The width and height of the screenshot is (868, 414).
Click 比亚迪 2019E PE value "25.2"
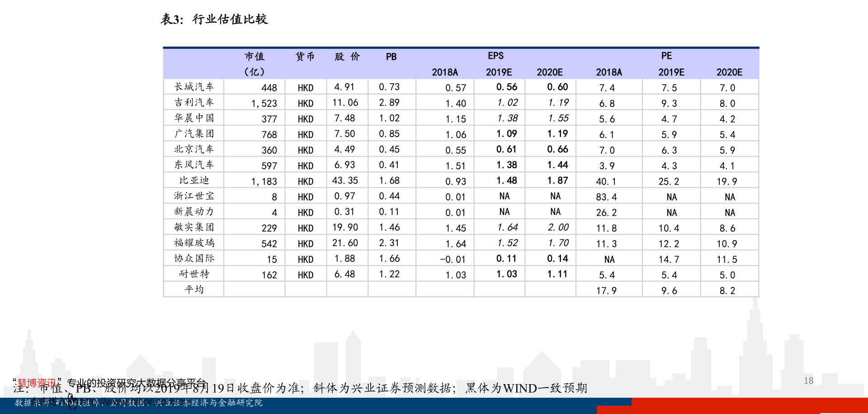669,182
